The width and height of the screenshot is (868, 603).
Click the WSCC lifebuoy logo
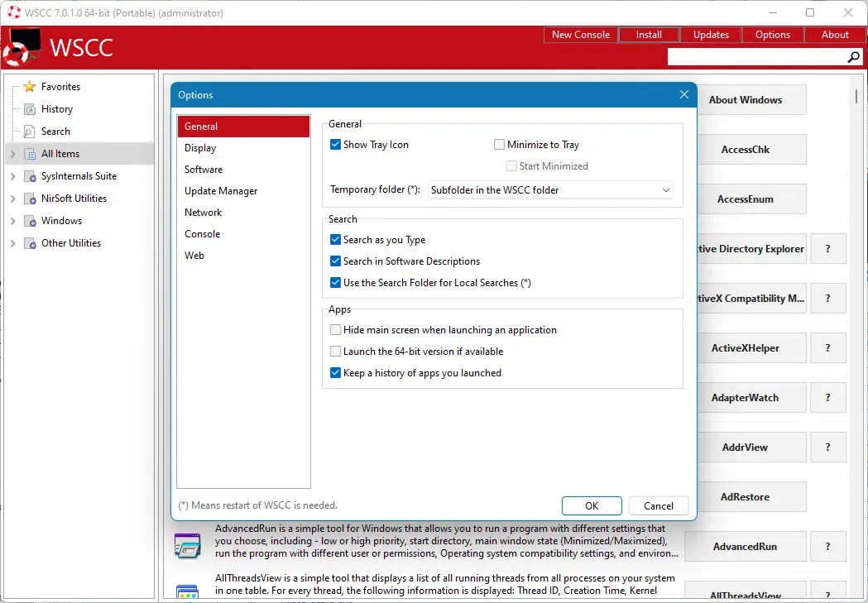[21, 46]
